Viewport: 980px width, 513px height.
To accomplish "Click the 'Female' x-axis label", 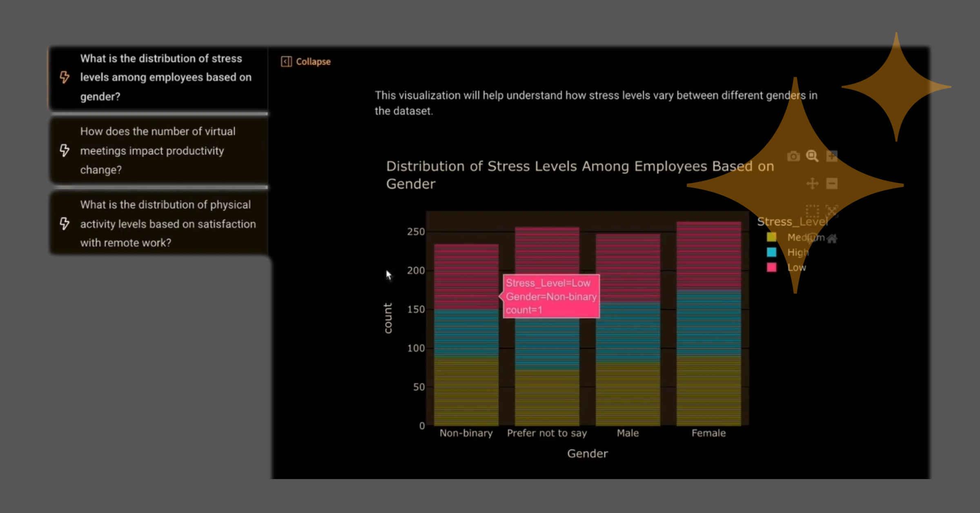I will [708, 433].
